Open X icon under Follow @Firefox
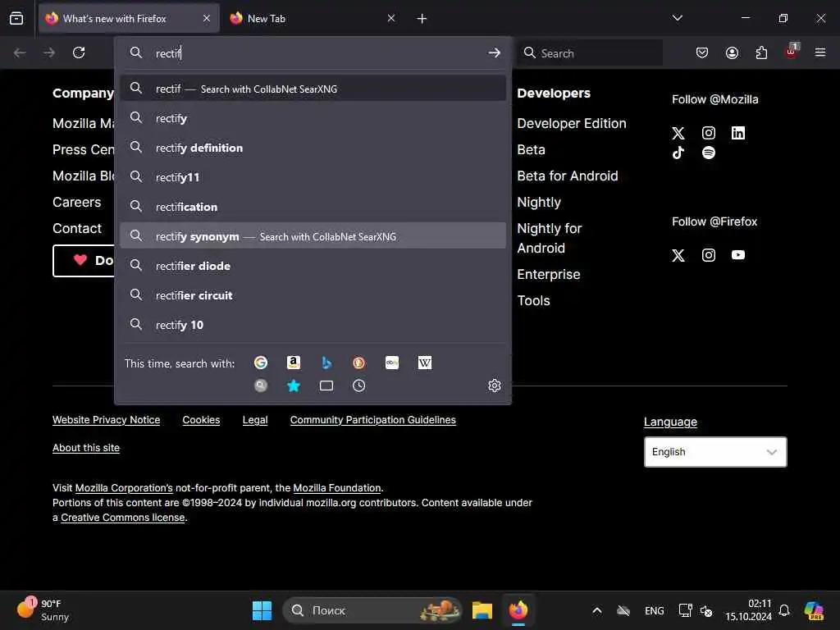 tap(678, 255)
